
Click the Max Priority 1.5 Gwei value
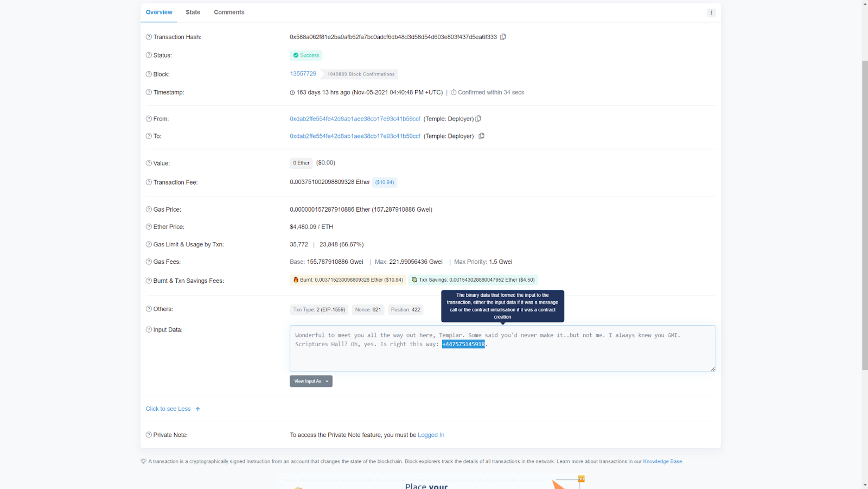tap(501, 262)
